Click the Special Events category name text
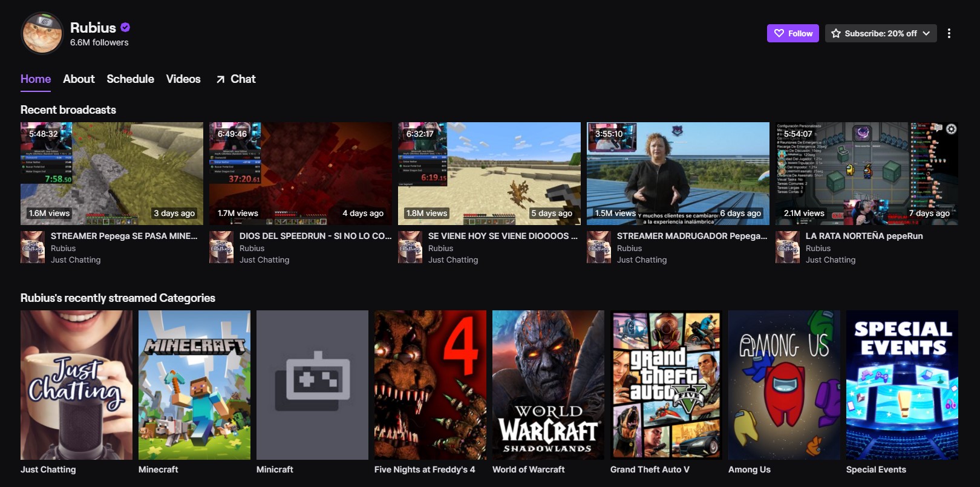This screenshot has height=487, width=980. 876,469
